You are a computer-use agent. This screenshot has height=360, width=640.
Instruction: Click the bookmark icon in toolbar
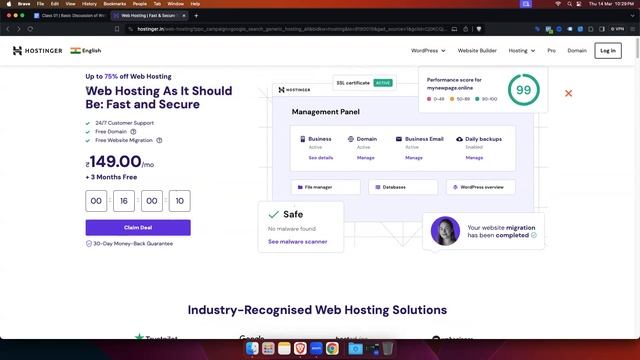117,29
